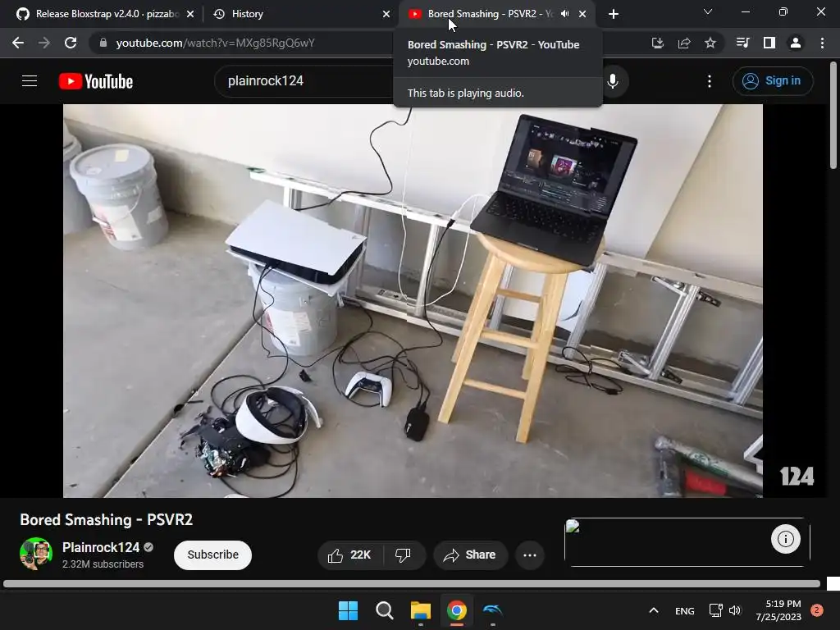Click the Sign in button
Image resolution: width=840 pixels, height=630 pixels.
pyautogui.click(x=773, y=81)
